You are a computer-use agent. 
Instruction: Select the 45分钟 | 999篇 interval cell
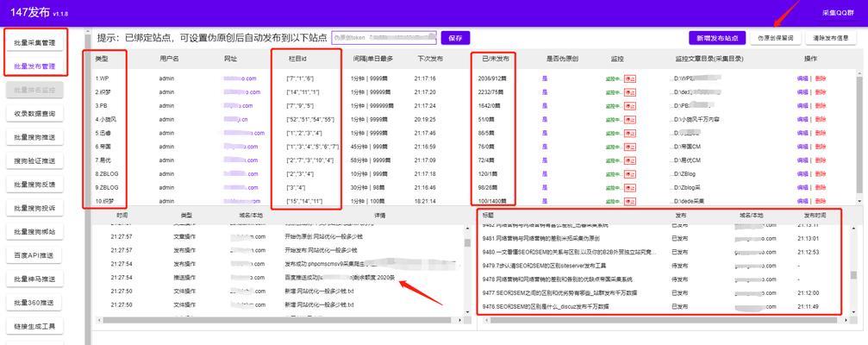pos(367,147)
